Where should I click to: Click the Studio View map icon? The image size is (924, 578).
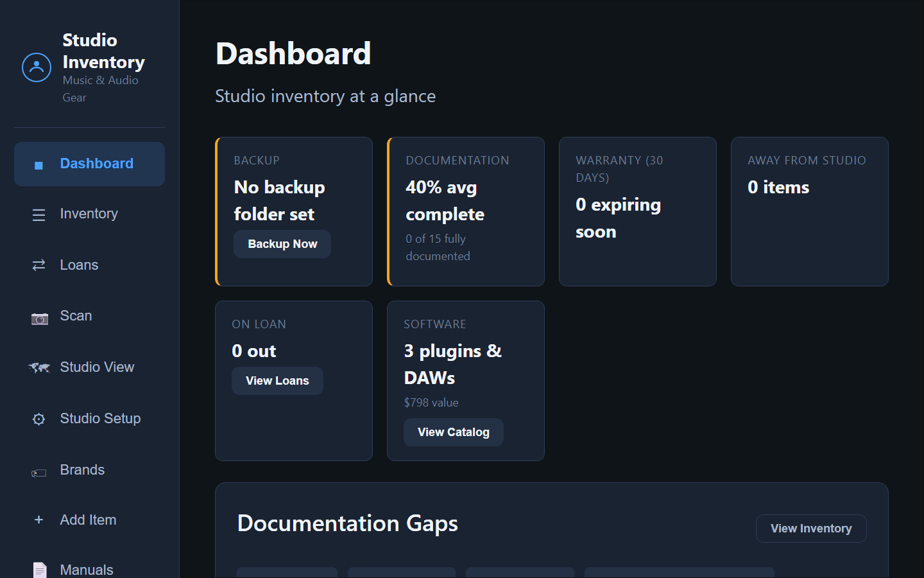click(38, 368)
